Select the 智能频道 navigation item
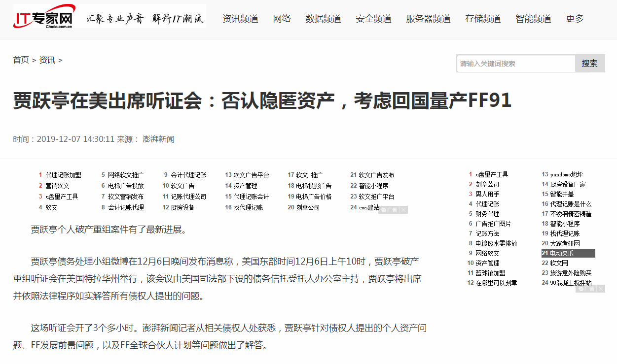Viewport: 617px width, 364px height. click(533, 19)
